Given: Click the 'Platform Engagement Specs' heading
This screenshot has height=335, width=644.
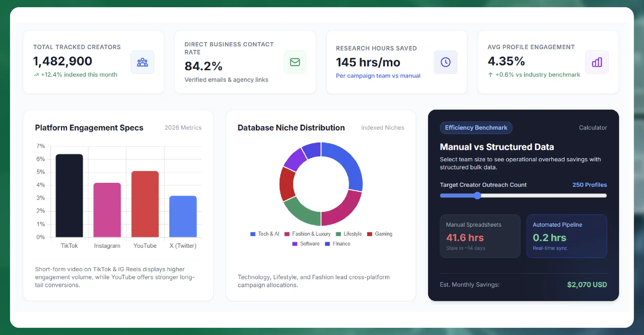Looking at the screenshot, I should coord(89,128).
